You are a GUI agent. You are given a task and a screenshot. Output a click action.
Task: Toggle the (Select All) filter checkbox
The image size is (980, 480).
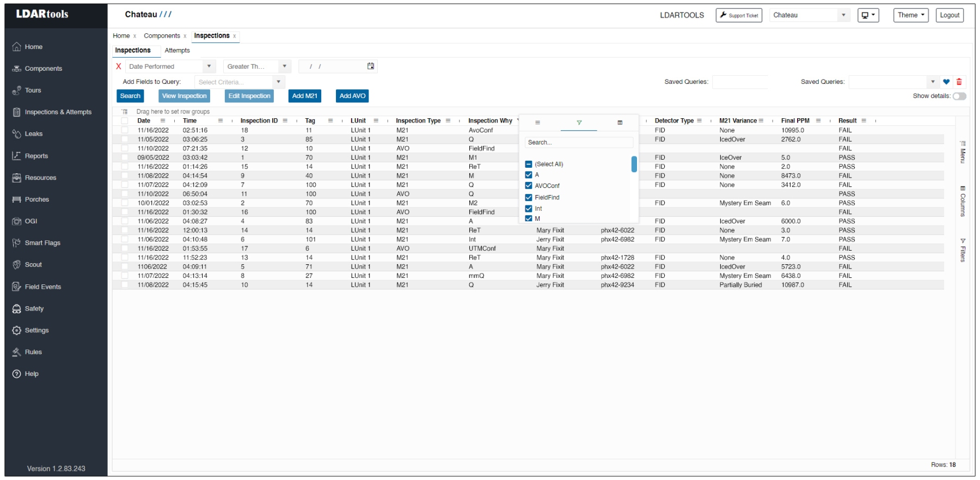(529, 164)
